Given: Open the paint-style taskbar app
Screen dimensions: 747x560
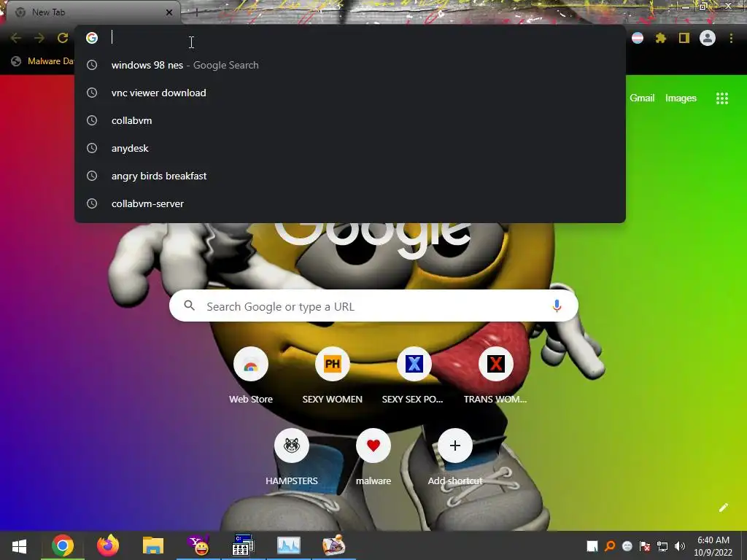Looking at the screenshot, I should click(x=333, y=545).
